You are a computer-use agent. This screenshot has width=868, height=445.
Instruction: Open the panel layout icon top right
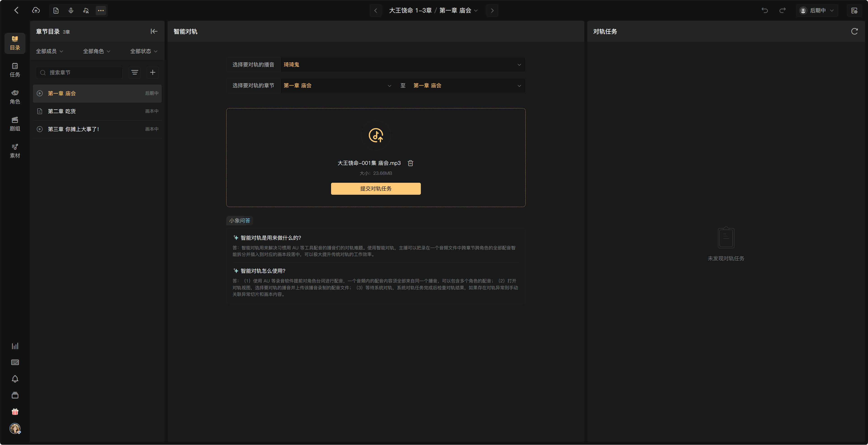[x=854, y=10]
